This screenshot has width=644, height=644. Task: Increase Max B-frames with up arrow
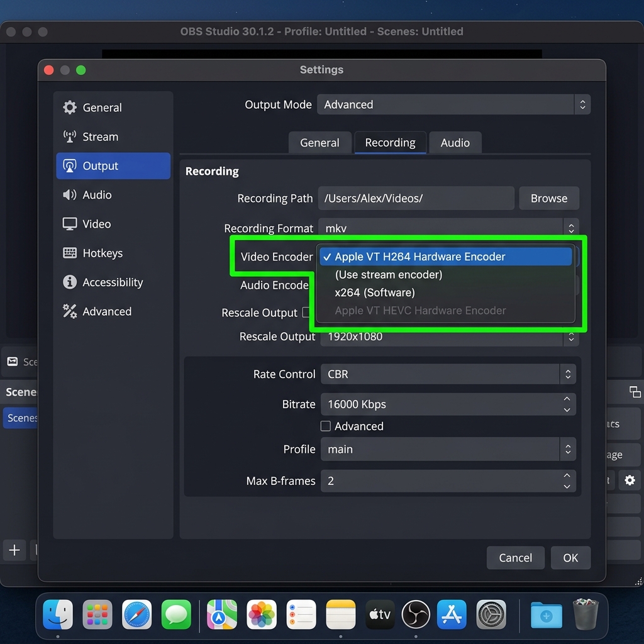click(x=567, y=475)
